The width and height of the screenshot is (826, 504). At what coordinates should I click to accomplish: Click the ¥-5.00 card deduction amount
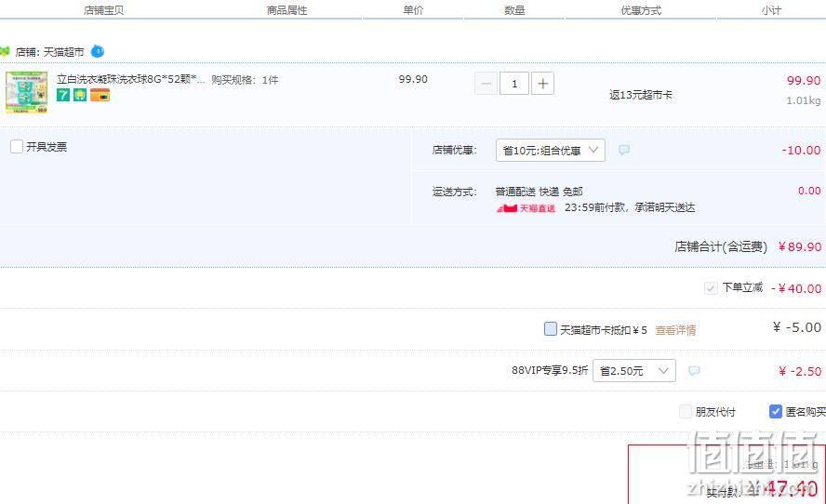[797, 327]
